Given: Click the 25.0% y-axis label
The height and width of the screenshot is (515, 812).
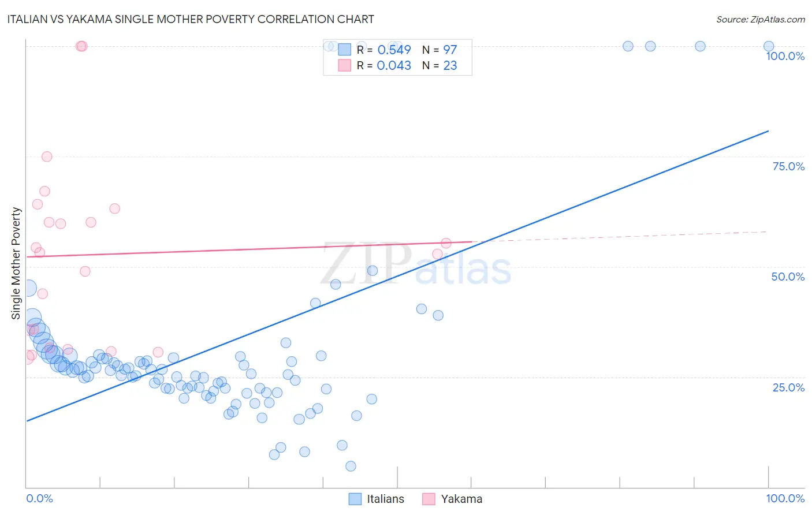Looking at the screenshot, I should coord(788,387).
